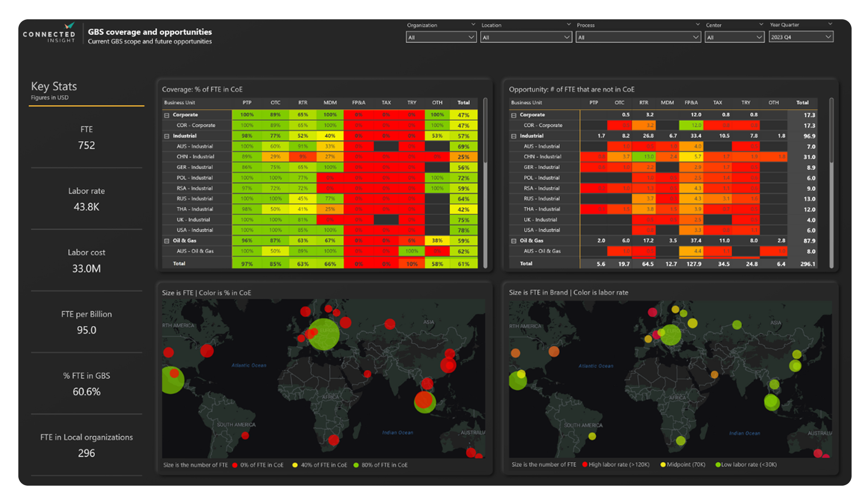Collapse Corporate row in Coverage table
Viewport: 868px width, 504px height.
coord(167,115)
